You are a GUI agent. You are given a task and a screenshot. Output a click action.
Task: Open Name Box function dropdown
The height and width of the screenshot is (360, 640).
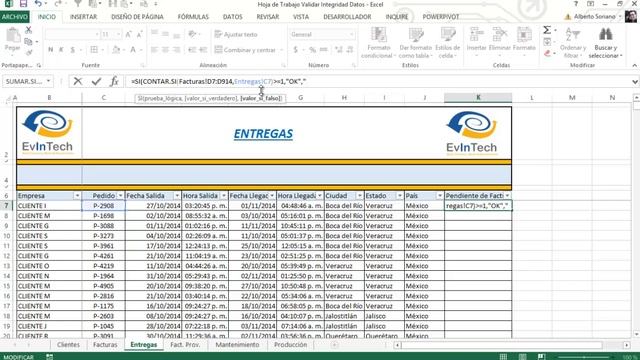49,81
